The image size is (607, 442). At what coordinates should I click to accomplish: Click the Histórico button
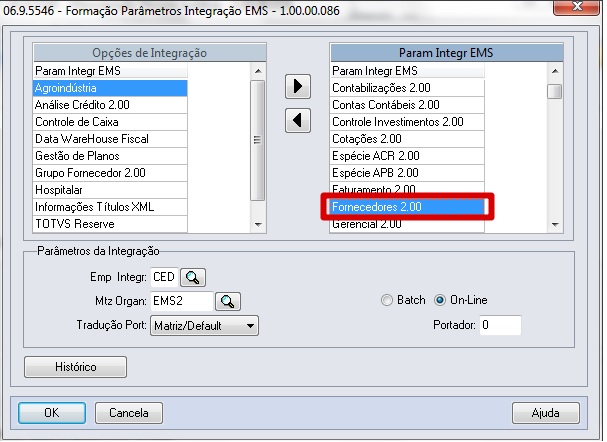click(x=75, y=367)
